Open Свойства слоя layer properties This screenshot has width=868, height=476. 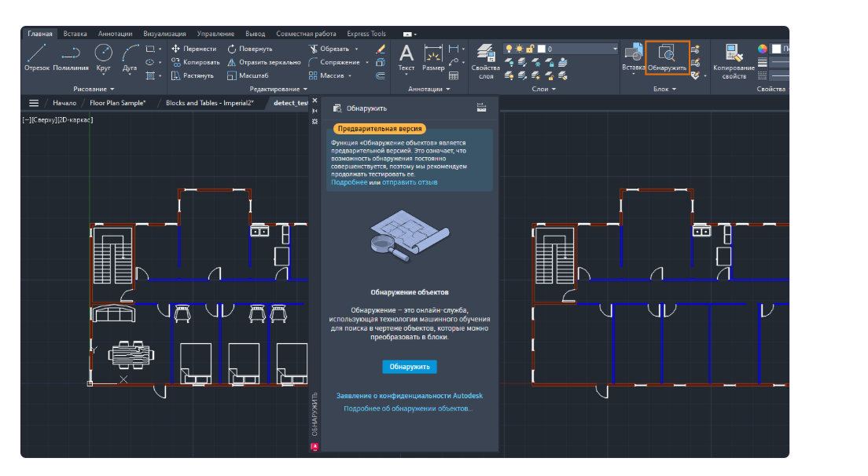click(x=485, y=61)
